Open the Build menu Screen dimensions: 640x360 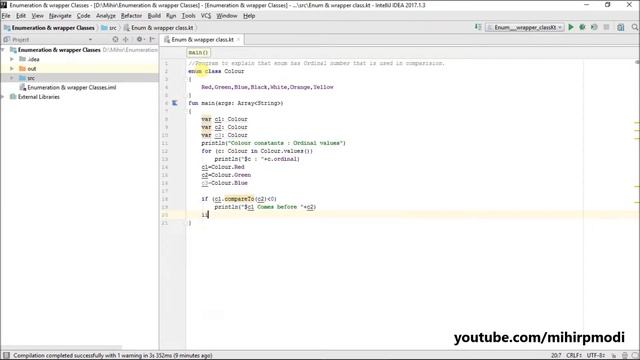pyautogui.click(x=154, y=16)
